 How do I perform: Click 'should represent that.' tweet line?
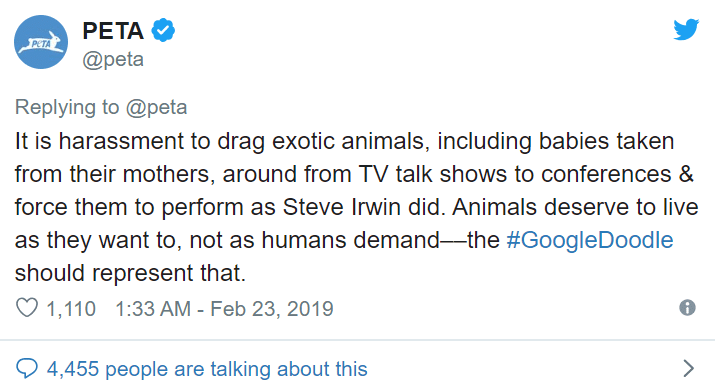pos(130,273)
